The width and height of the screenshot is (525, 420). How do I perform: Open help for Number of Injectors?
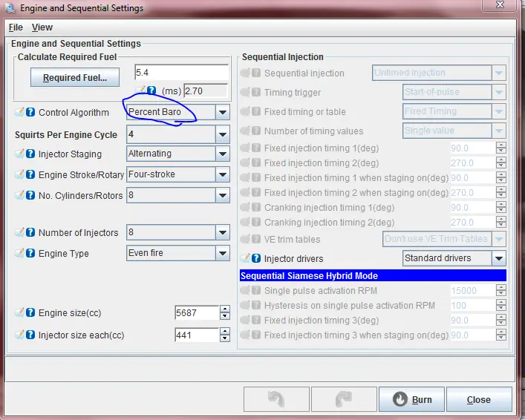(x=30, y=232)
